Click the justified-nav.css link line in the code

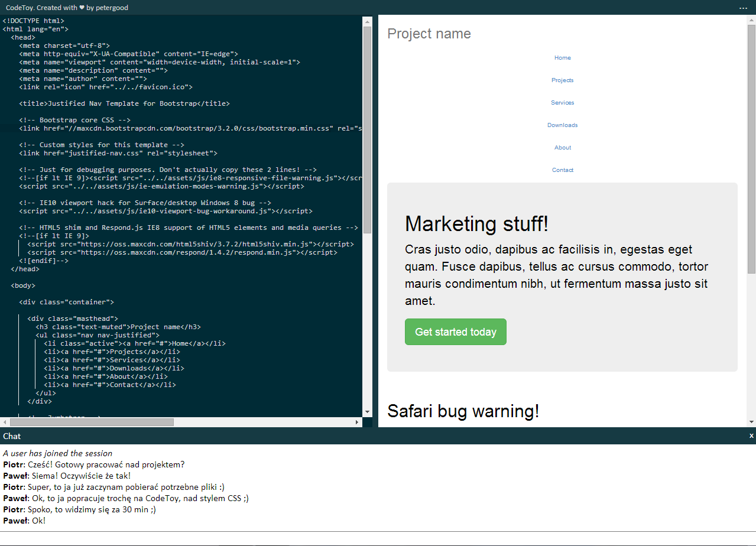click(118, 153)
